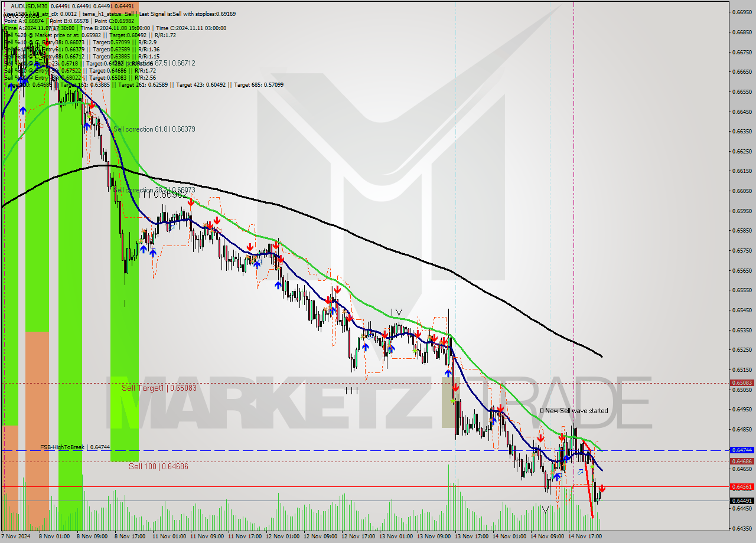The height and width of the screenshot is (543, 756).
Task: Click the 'Time C:2024.11.11 03:00:00' text
Action: (191, 28)
